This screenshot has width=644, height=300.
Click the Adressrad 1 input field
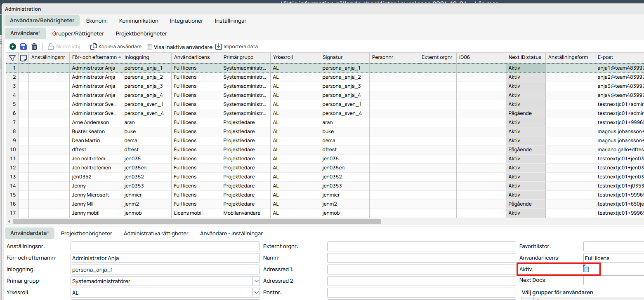422,270
